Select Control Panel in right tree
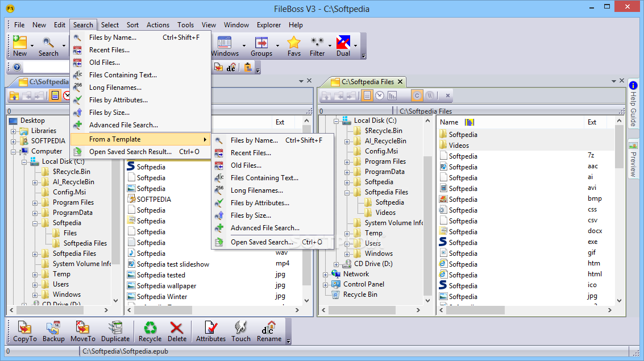This screenshot has width=644, height=361. click(363, 284)
